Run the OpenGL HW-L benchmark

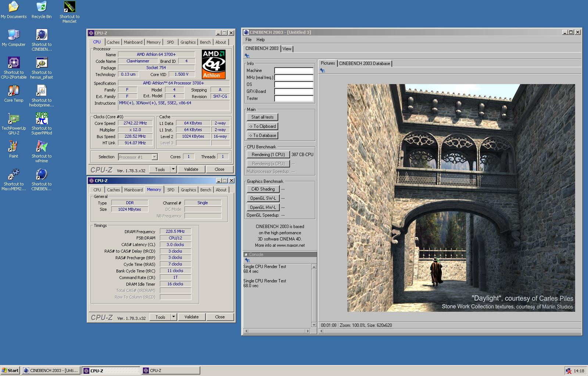[263, 207]
